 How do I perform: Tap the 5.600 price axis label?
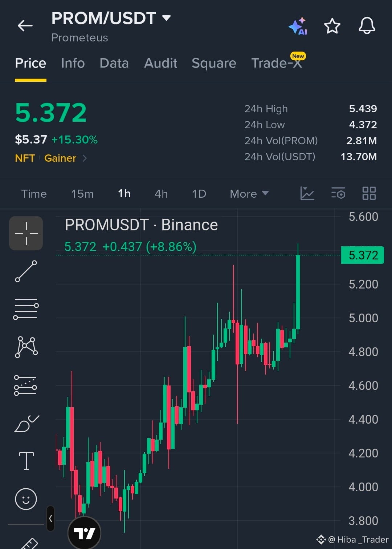[363, 217]
